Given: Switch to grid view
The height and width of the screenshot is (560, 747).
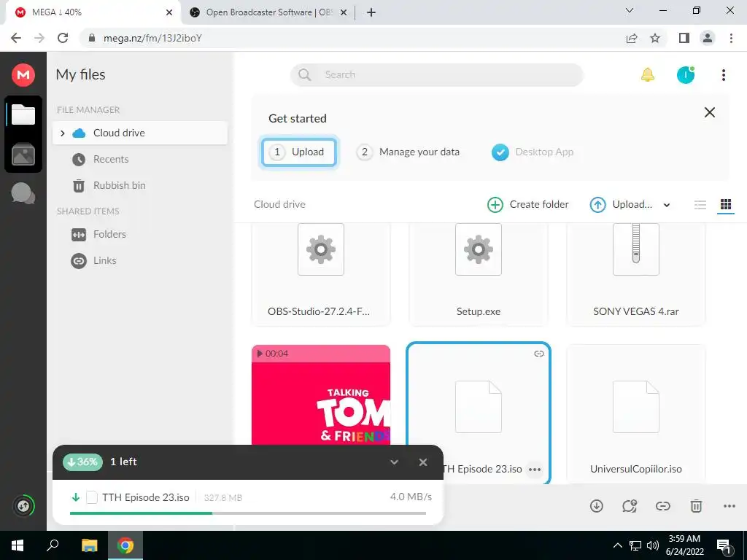Looking at the screenshot, I should tap(726, 205).
